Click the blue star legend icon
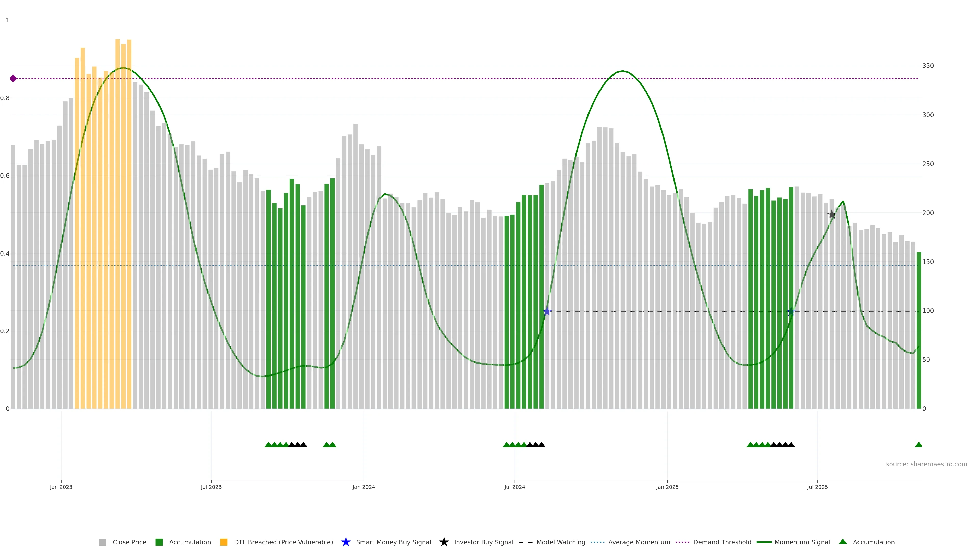 [346, 542]
